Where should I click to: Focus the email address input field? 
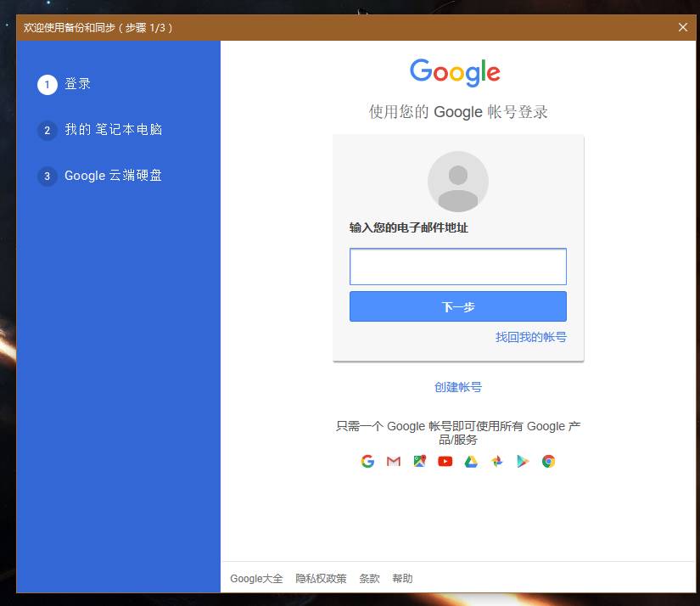tap(458, 267)
